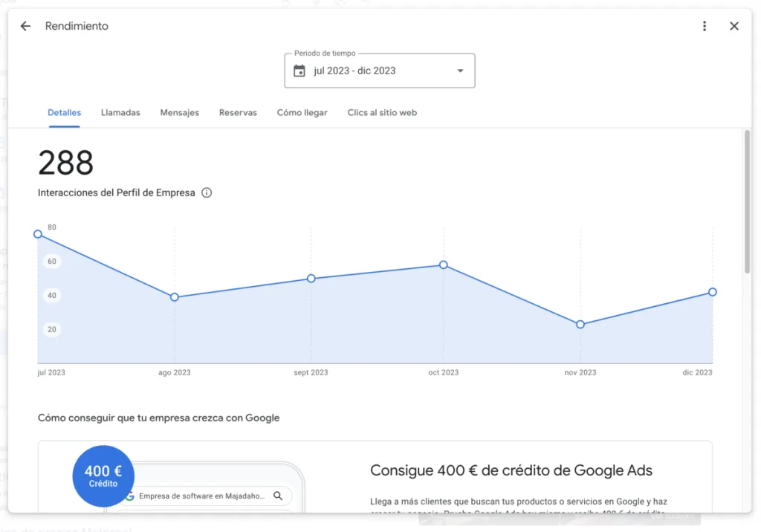Click the Consigue 400 € de crédito heading
This screenshot has width=761, height=532.
[x=511, y=470]
